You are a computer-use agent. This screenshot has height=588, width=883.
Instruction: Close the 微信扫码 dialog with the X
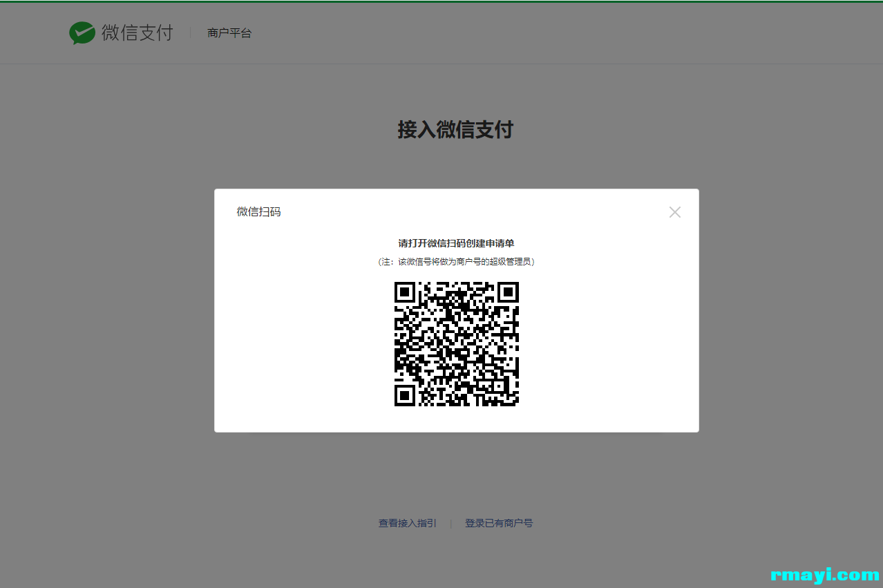pos(674,212)
